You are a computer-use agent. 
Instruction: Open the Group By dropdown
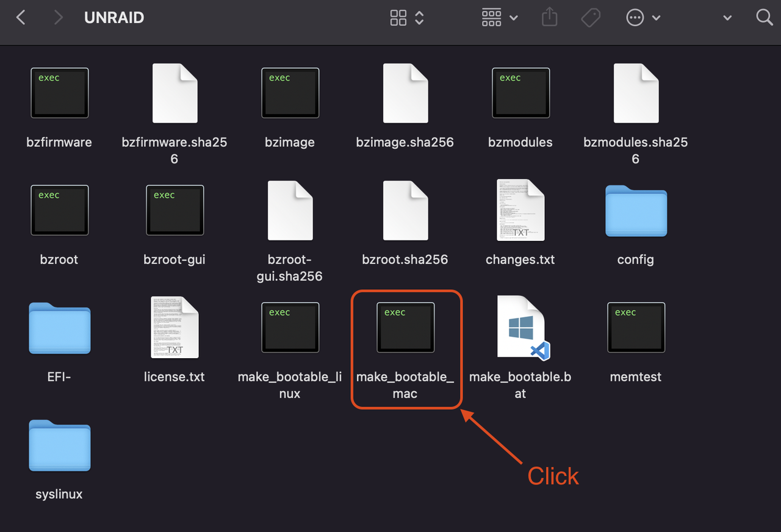pyautogui.click(x=499, y=18)
